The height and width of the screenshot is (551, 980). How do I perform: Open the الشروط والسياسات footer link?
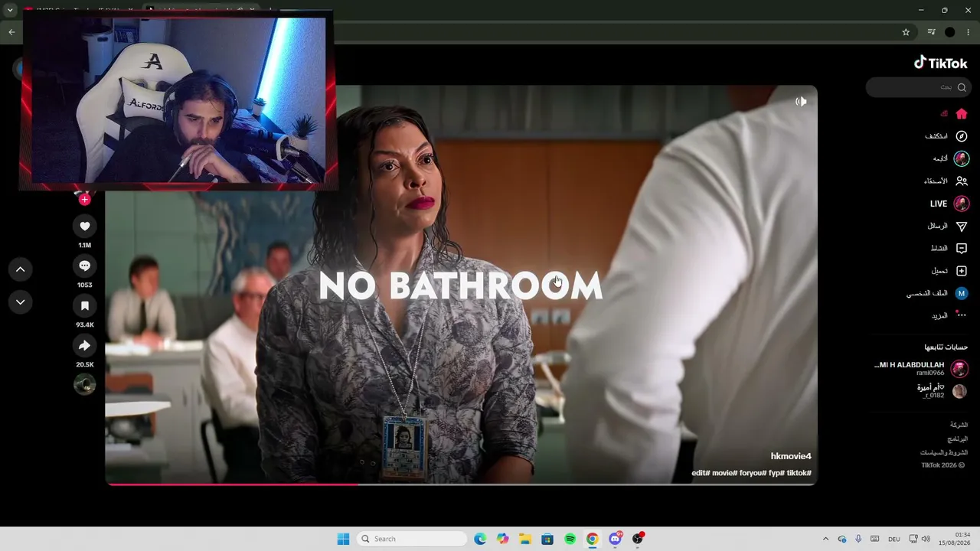(944, 453)
